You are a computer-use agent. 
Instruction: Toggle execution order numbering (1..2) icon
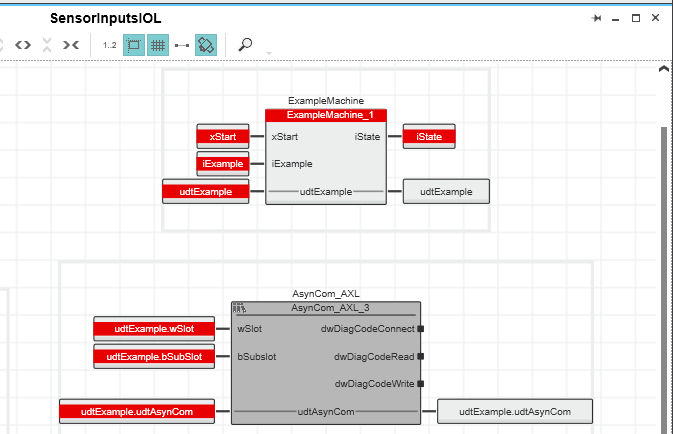coord(110,45)
